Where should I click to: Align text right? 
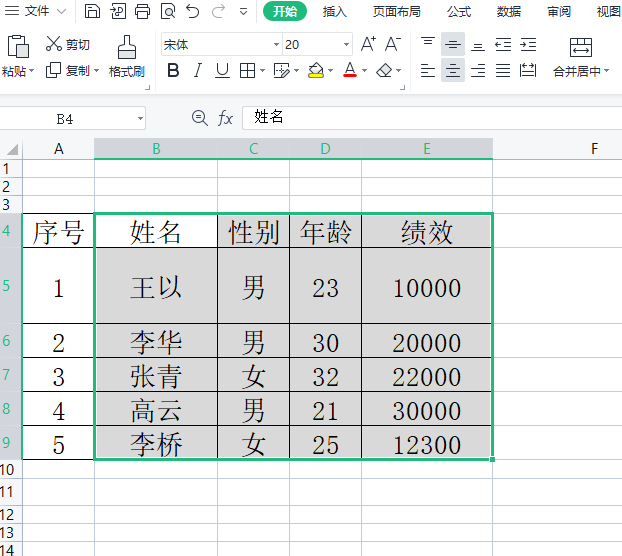[478, 71]
